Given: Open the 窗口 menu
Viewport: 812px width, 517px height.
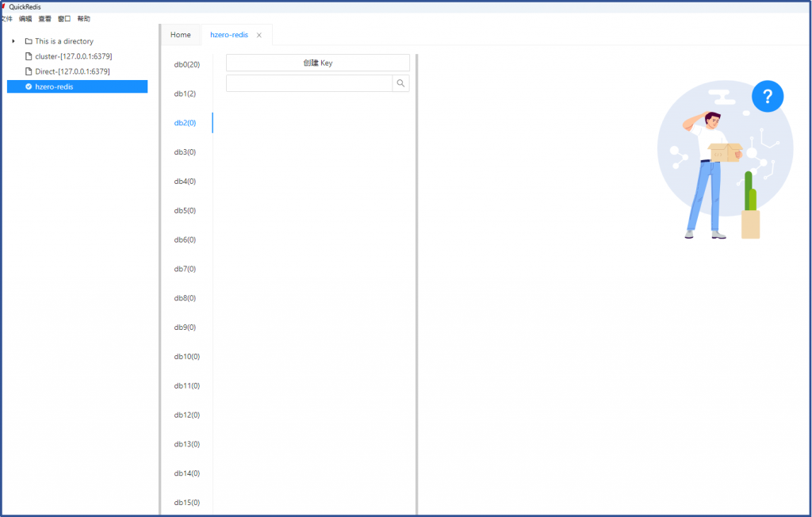Looking at the screenshot, I should pos(64,18).
